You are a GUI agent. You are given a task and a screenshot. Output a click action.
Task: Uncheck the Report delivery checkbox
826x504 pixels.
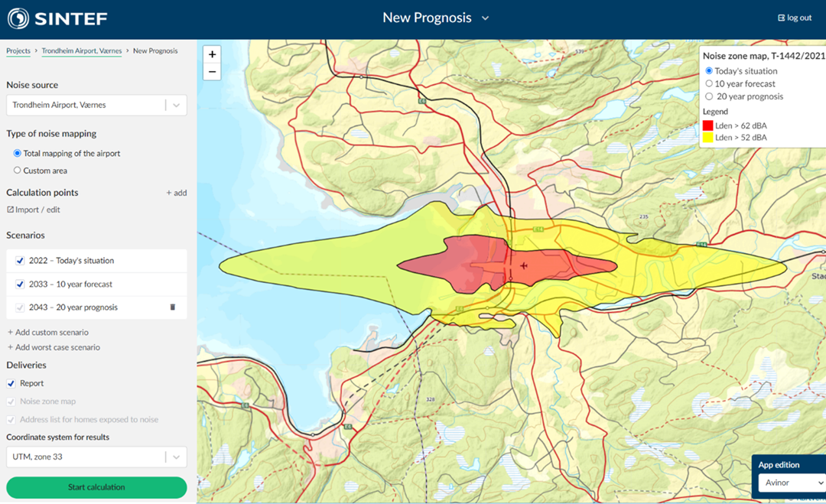coord(11,384)
